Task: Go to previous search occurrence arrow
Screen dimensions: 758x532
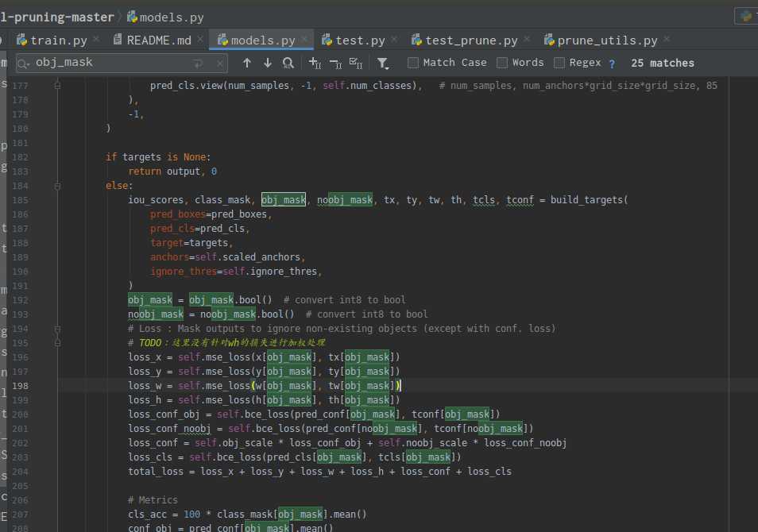Action: coord(247,63)
